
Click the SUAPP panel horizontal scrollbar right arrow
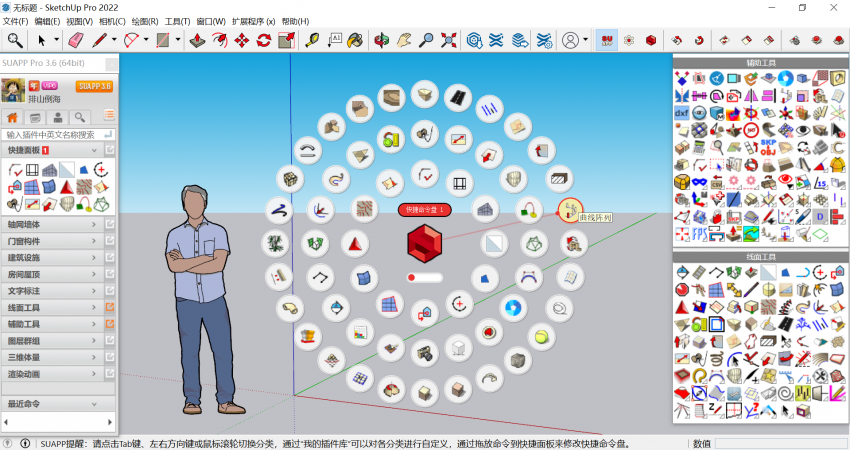[x=110, y=421]
